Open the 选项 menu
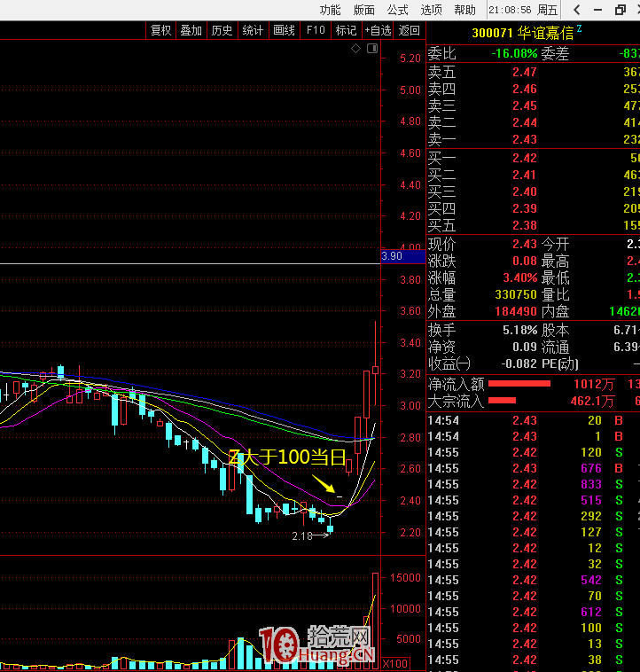Image resolution: width=640 pixels, height=672 pixels. click(x=431, y=10)
